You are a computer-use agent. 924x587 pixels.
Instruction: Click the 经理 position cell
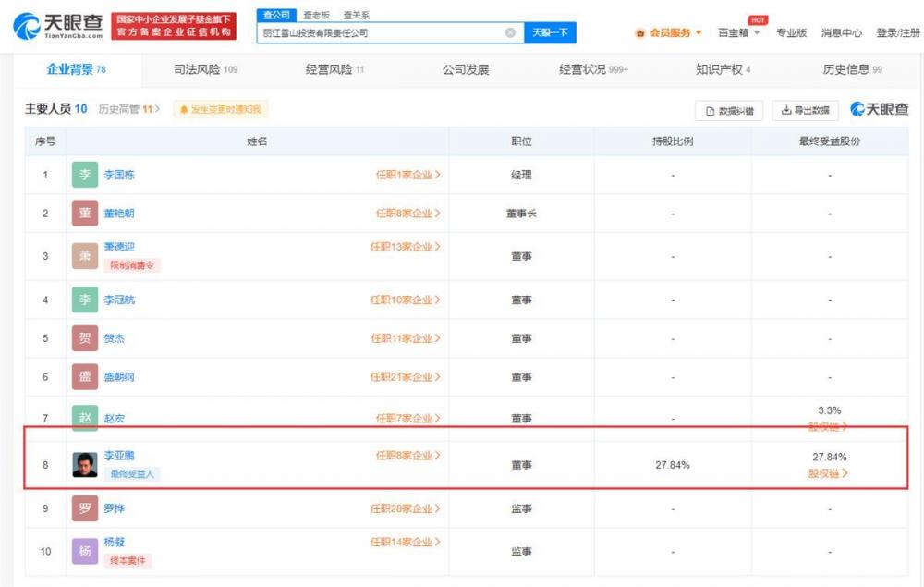point(521,175)
